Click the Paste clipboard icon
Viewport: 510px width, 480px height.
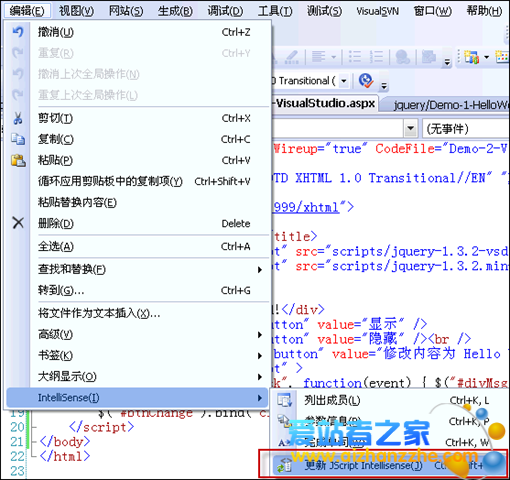point(18,160)
